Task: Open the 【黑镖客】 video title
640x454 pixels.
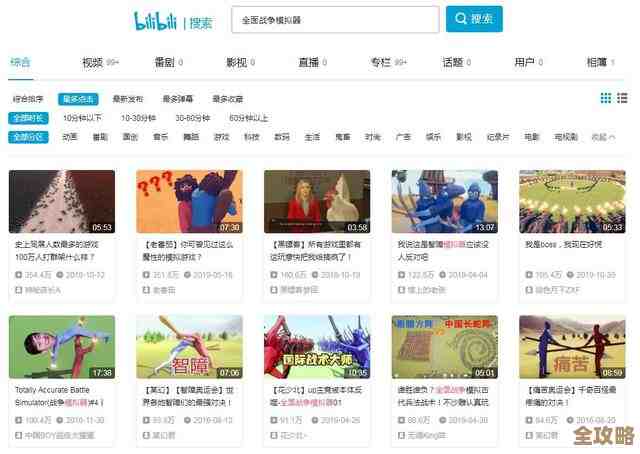Action: coord(316,251)
